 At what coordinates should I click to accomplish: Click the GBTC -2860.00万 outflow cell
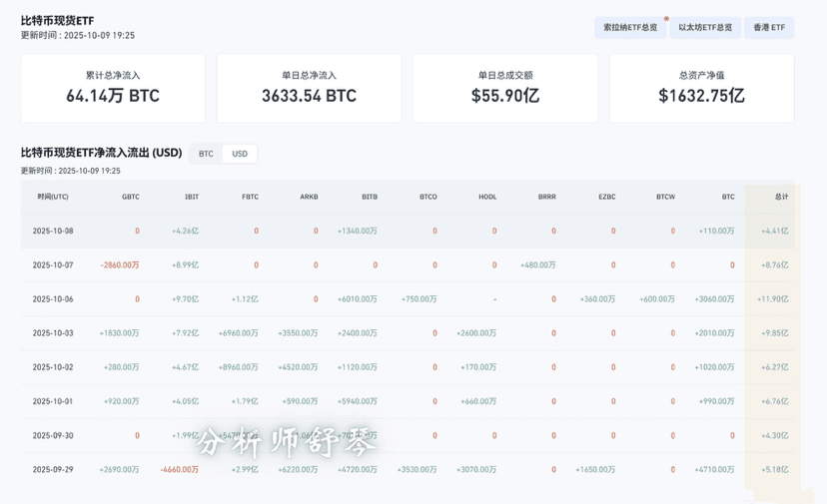coord(120,264)
